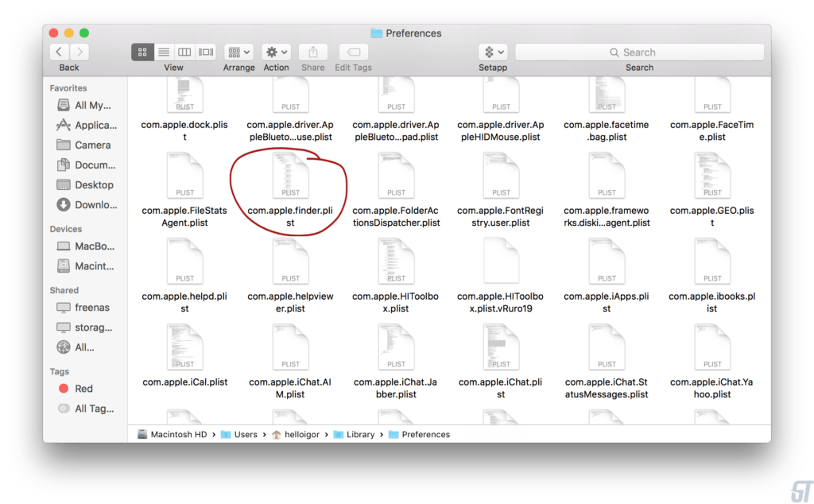The height and width of the screenshot is (504, 814).
Task: Go forward with the forward arrow
Action: 79,52
